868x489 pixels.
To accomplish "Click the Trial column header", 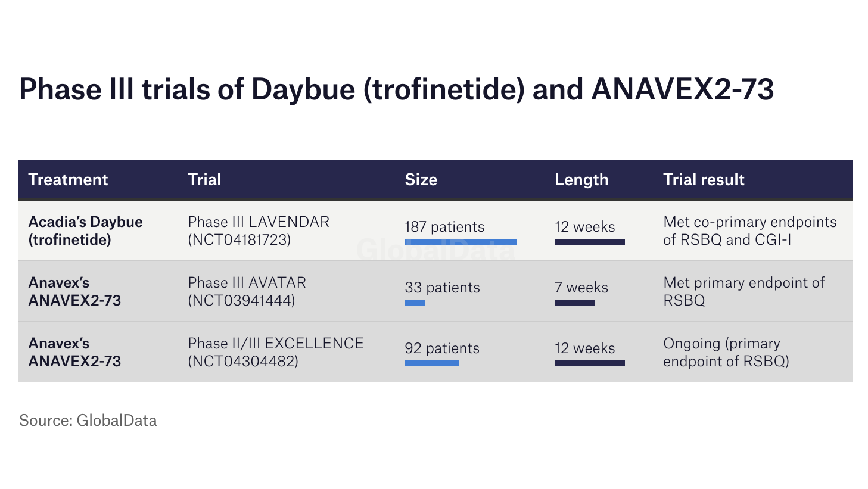I will pos(204,180).
